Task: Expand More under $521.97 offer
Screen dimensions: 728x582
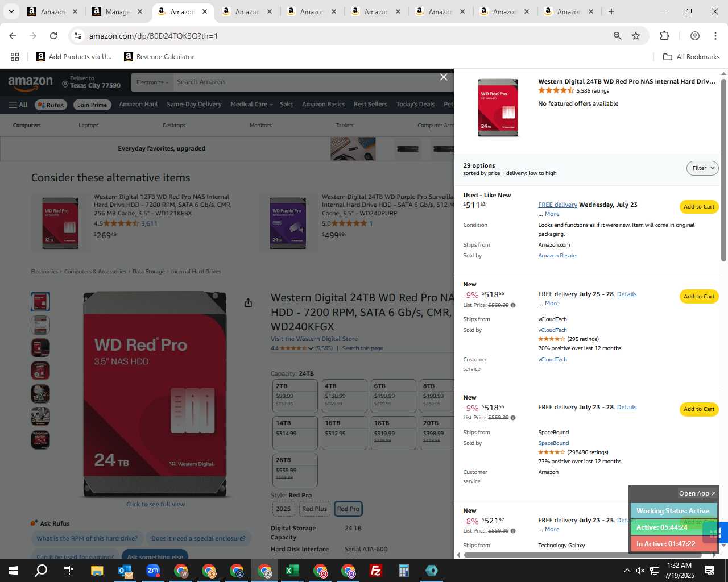Action: [552, 530]
